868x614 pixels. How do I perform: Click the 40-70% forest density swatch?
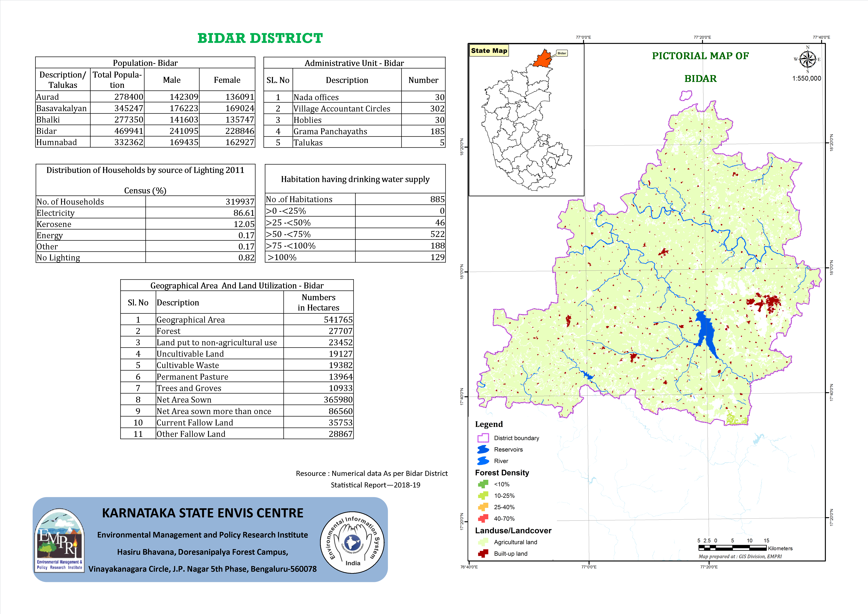click(x=483, y=518)
